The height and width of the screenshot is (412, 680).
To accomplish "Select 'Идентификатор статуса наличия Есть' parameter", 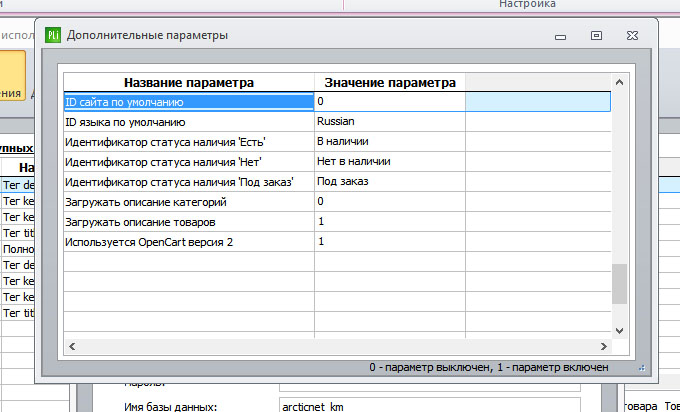I will pos(189,142).
